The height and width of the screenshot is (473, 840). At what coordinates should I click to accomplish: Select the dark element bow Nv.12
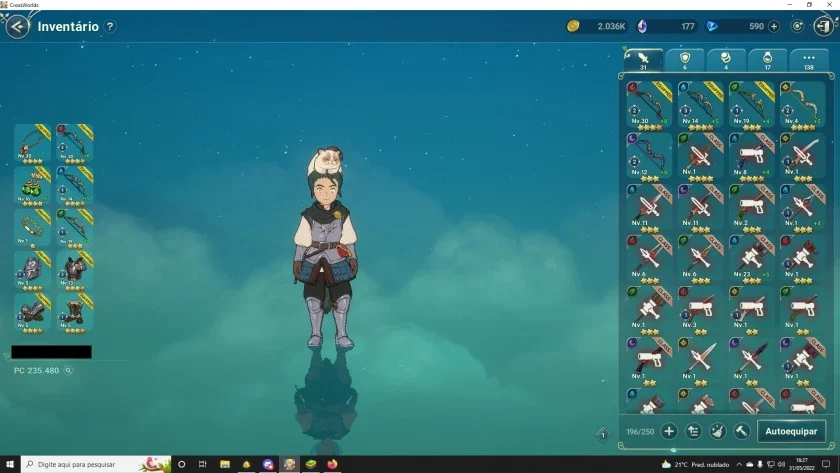coord(649,156)
